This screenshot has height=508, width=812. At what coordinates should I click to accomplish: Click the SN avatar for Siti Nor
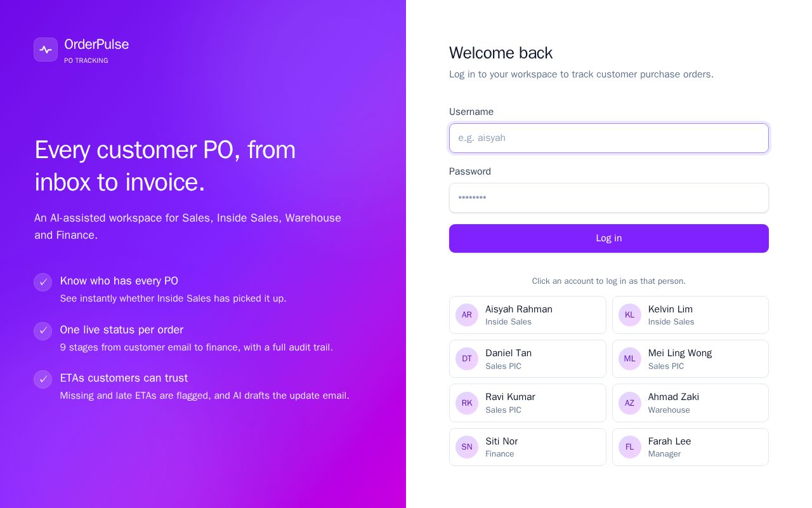[467, 447]
